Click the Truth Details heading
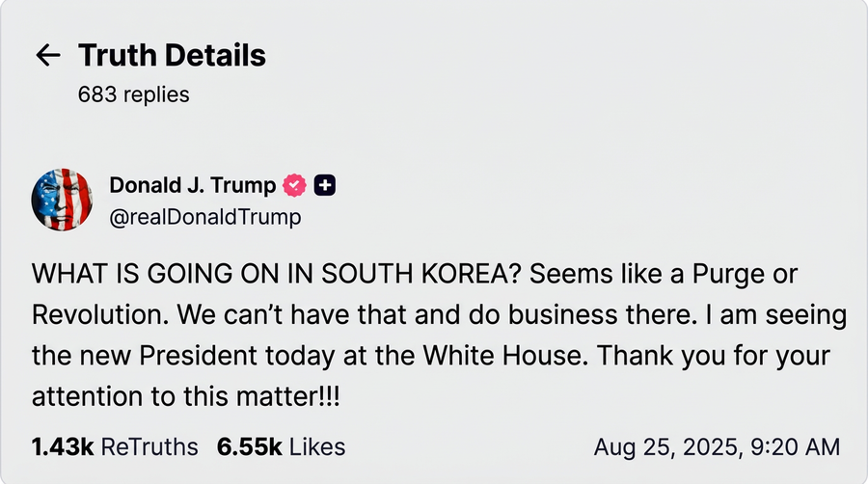 coord(172,55)
